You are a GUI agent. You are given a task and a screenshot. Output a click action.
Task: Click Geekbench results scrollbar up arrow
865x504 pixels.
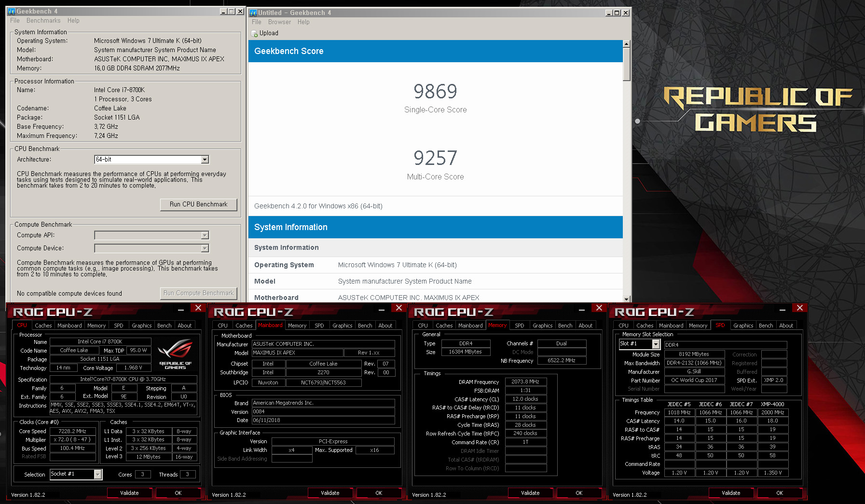point(626,44)
